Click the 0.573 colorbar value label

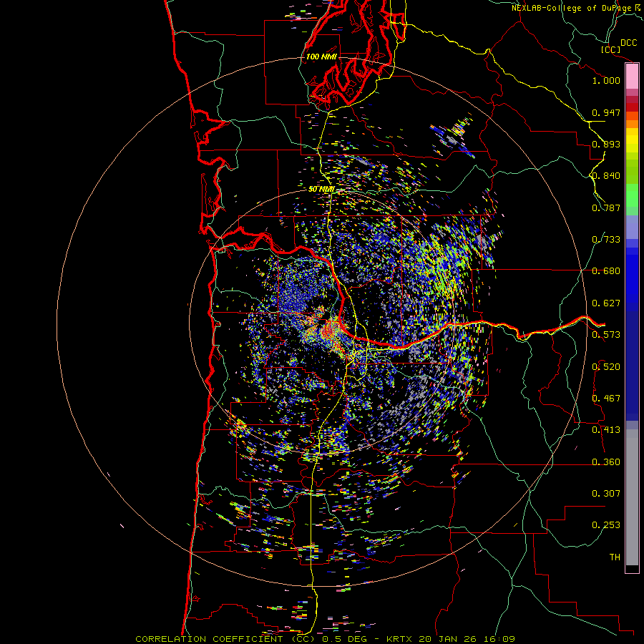click(606, 335)
